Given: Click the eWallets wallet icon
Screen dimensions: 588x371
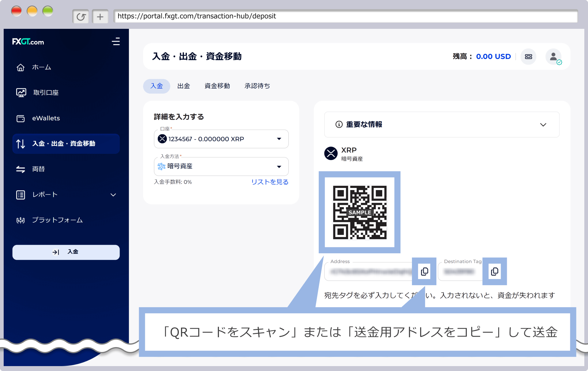Looking at the screenshot, I should [x=21, y=118].
